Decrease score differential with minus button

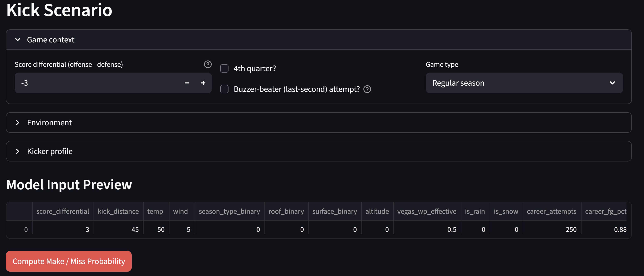(187, 83)
